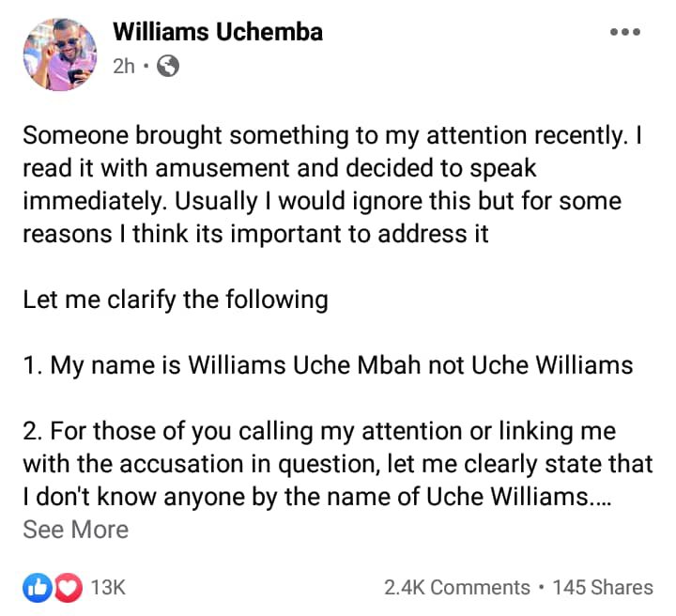Image resolution: width=676 pixels, height=616 pixels.
Task: Open the Williams Uchemba author name link
Action: click(218, 32)
